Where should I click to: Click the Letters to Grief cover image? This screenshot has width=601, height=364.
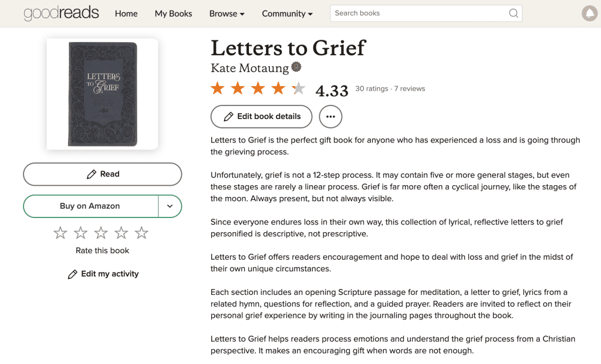point(102,93)
